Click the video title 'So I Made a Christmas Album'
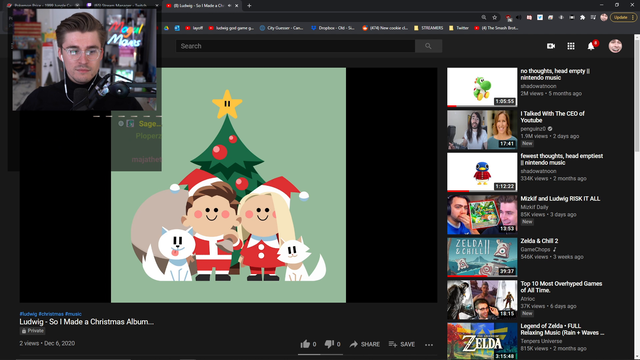640x360 pixels. point(87,322)
